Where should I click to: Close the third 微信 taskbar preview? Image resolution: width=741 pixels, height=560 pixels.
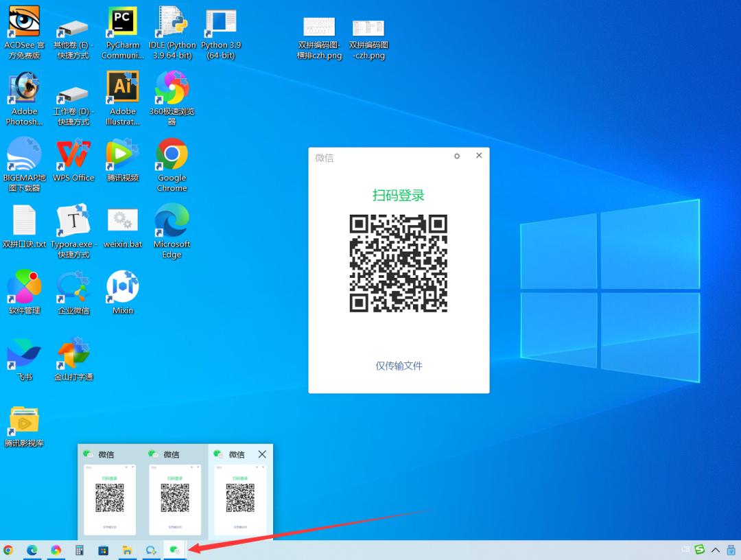click(x=262, y=454)
